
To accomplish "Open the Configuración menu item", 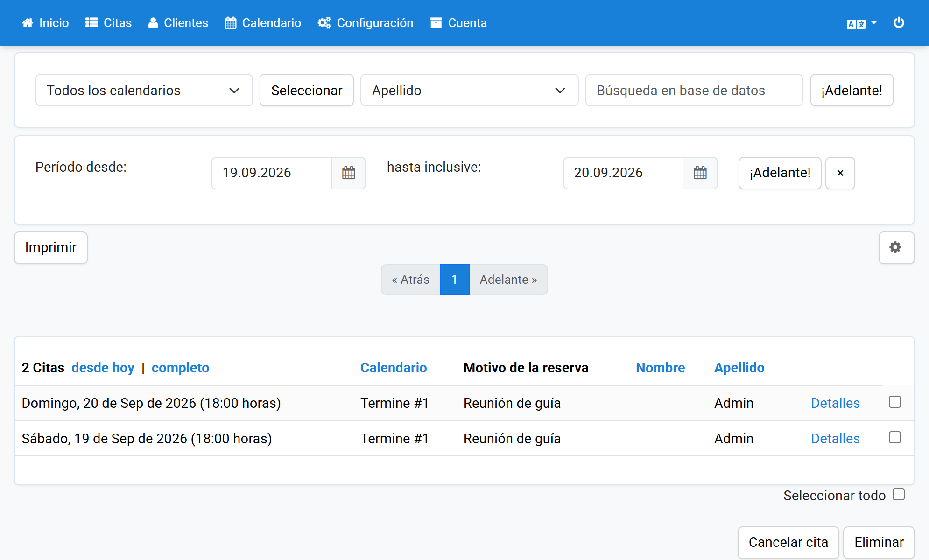I will 366,23.
